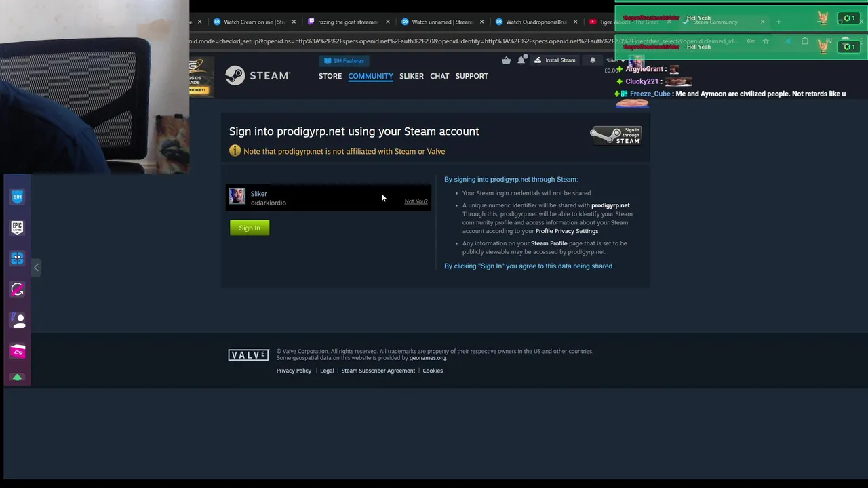
Task: Click the pink slashed refresh sidebar icon
Action: (17, 289)
